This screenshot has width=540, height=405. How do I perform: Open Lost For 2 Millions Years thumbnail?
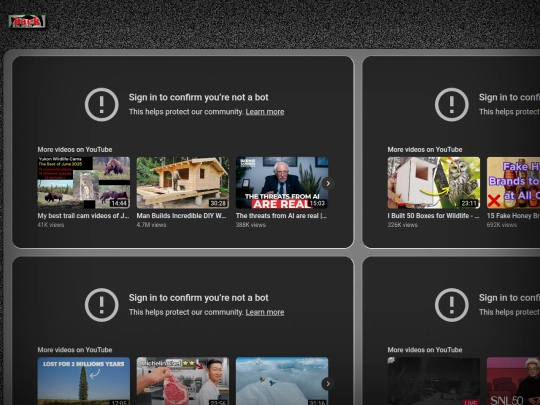84,381
